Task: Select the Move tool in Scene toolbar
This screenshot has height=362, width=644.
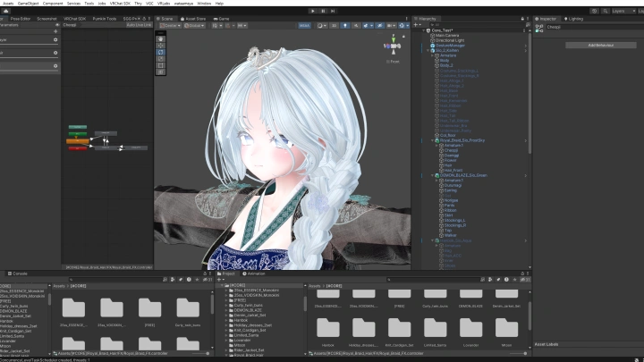Action: [161, 46]
